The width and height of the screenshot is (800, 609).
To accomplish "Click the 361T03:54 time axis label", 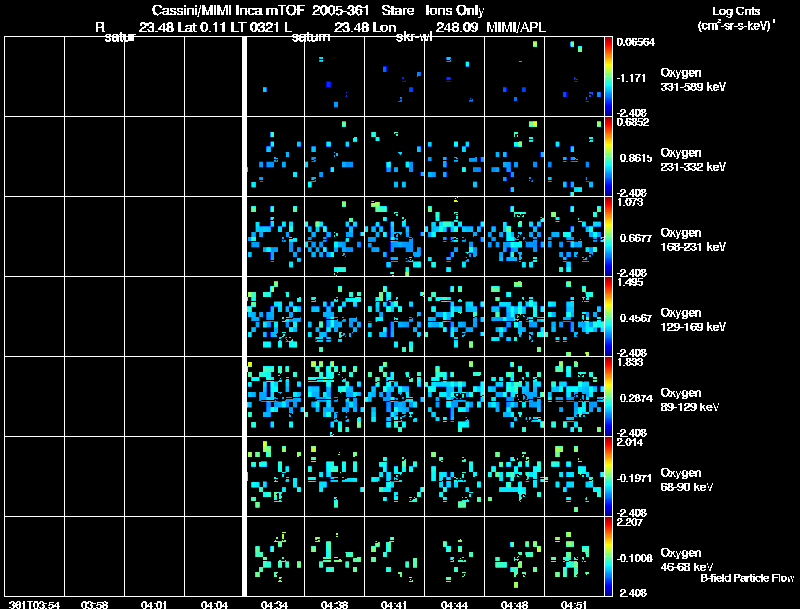I will [34, 605].
